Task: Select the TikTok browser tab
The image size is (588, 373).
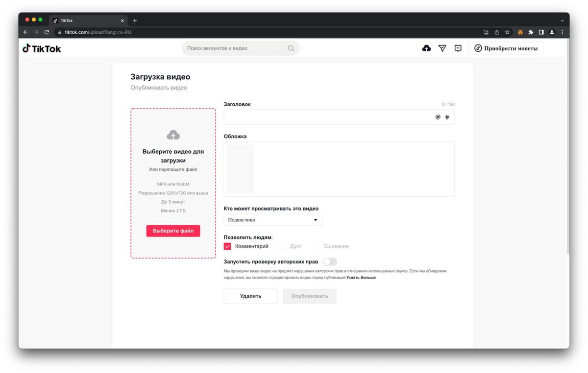Action: coord(88,21)
